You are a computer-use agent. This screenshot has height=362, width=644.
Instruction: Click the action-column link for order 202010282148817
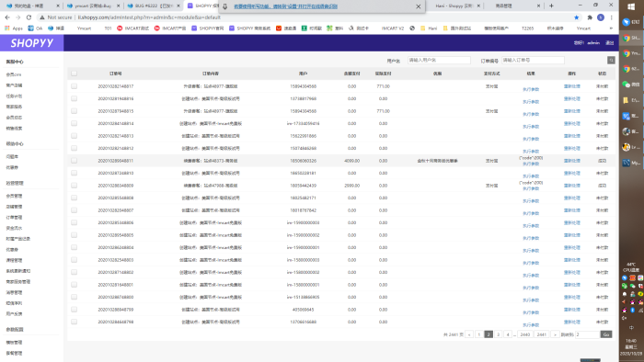point(571,86)
